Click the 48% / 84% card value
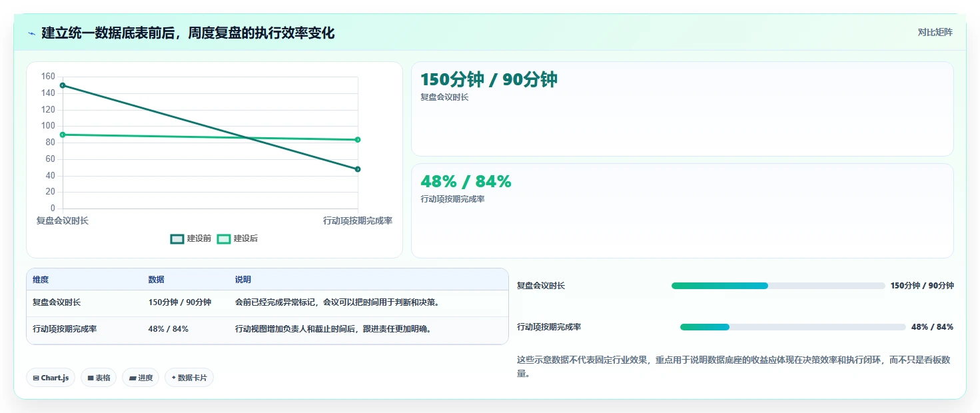 pos(466,181)
